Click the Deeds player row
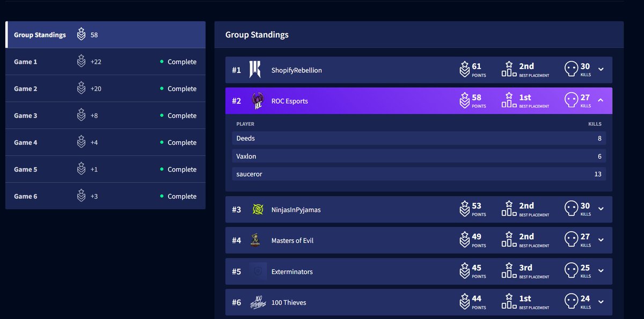Image resolution: width=644 pixels, height=319 pixels. (x=419, y=138)
